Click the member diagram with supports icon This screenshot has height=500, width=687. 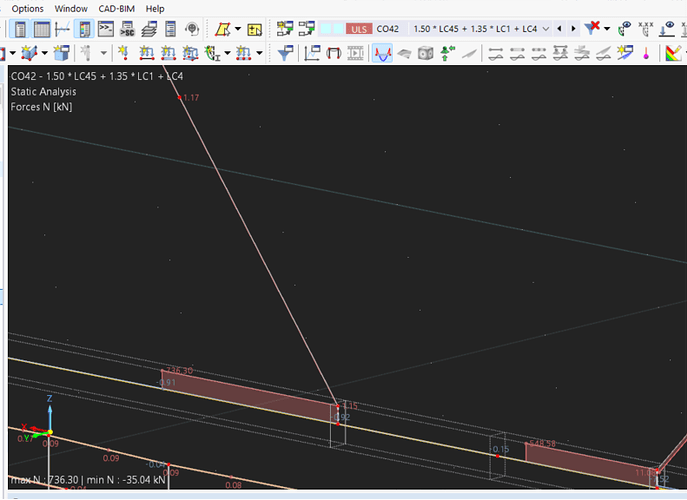[560, 53]
